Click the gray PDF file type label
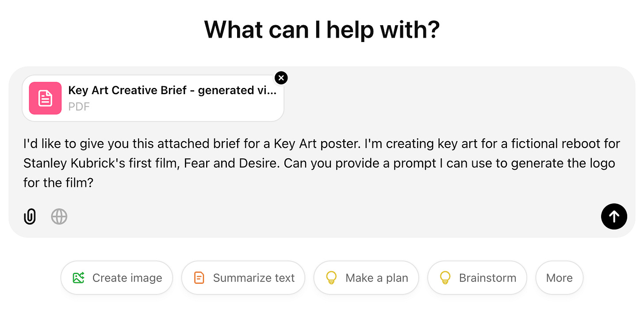The height and width of the screenshot is (309, 644). (79, 107)
